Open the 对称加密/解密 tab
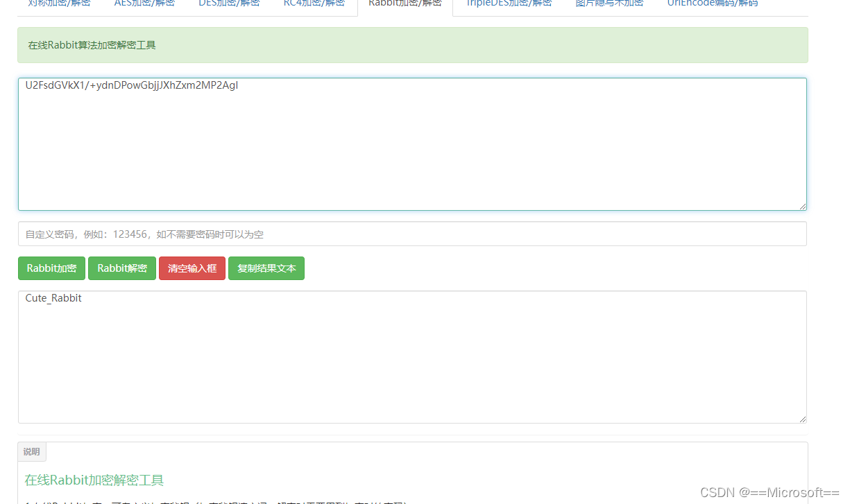The height and width of the screenshot is (504, 850). (x=59, y=4)
